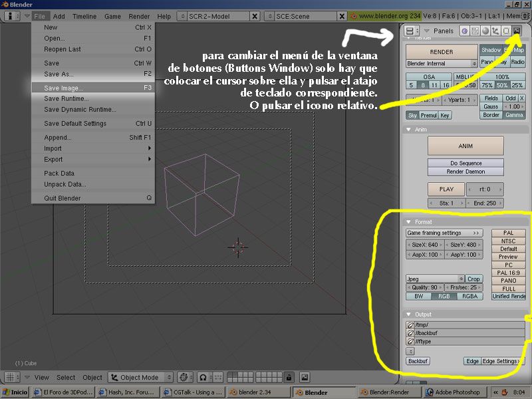Viewport: 532px width, 399px height.
Task: Delete the SCR:2-Model screen with X icon
Action: (x=255, y=16)
